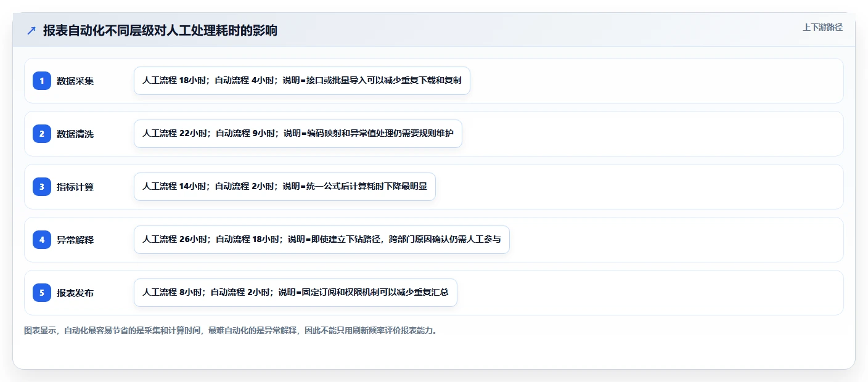The image size is (868, 382).
Task: Open the detail box with 人工流程 14小时
Action: coord(285,187)
